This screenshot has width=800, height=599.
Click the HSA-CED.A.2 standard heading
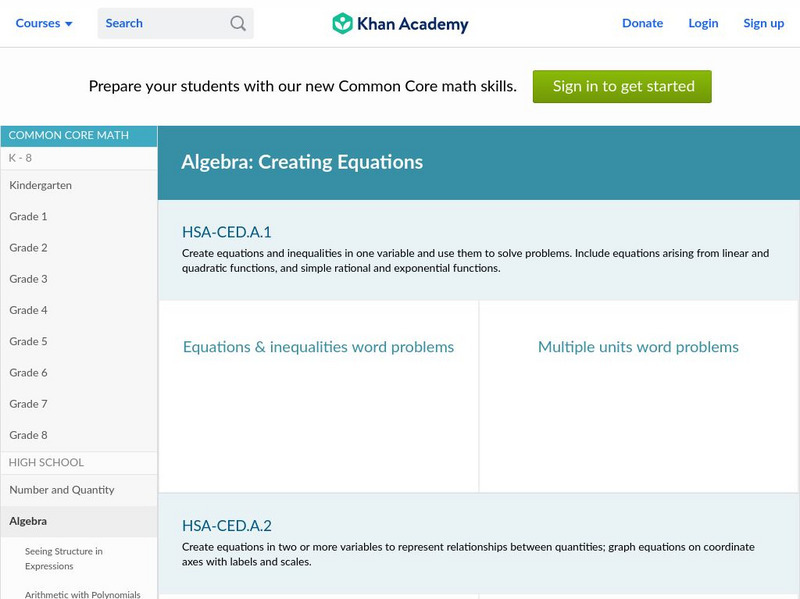(x=227, y=526)
